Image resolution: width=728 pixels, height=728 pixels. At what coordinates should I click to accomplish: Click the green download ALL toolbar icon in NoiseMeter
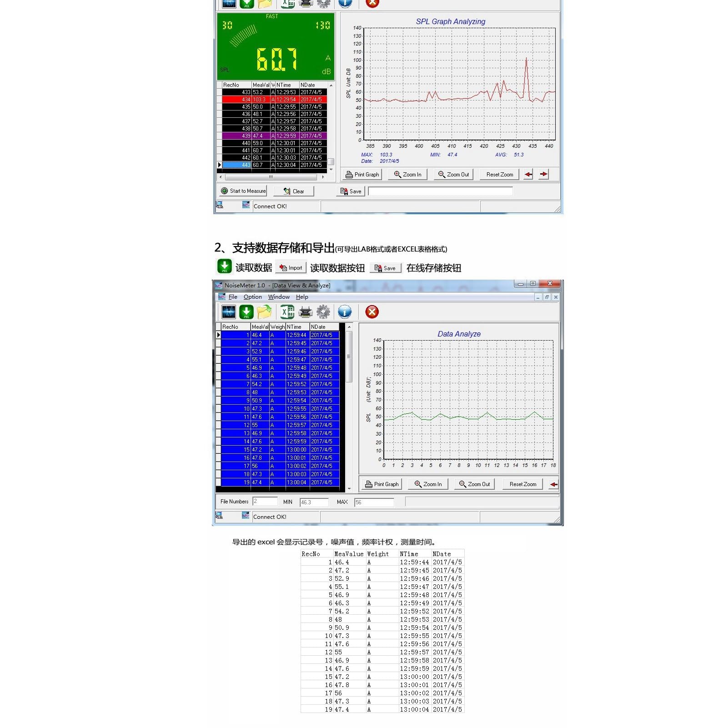(x=246, y=312)
